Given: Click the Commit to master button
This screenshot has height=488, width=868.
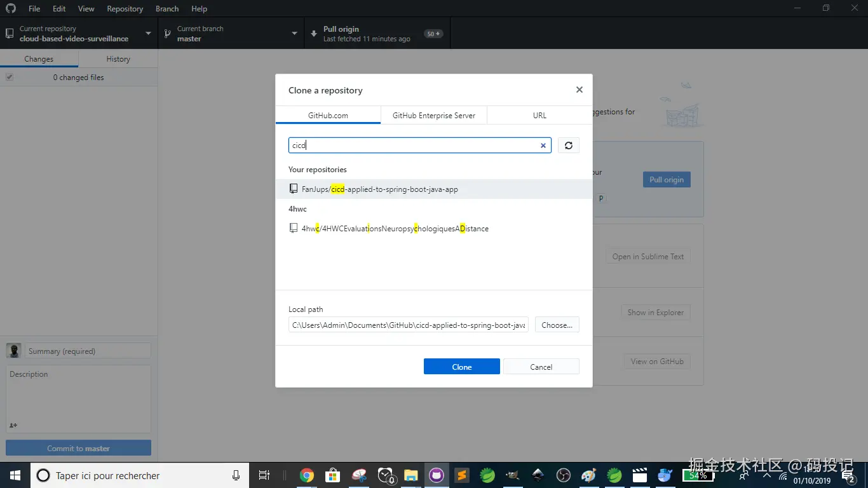Looking at the screenshot, I should tap(79, 448).
